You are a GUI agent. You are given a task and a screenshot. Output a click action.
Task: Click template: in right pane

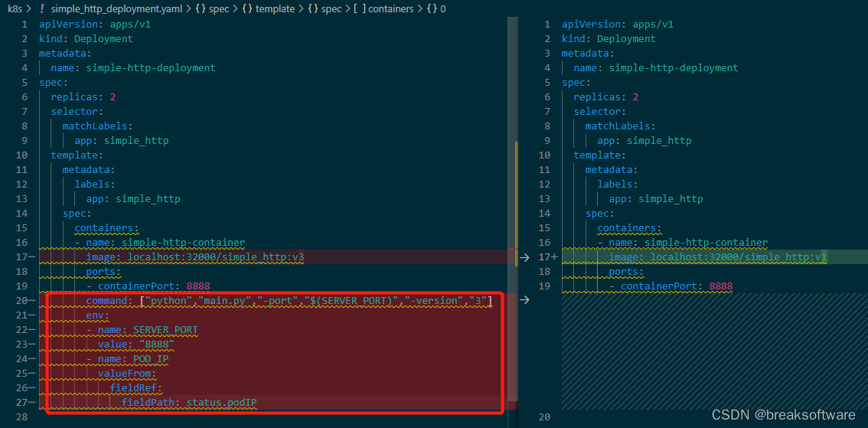tap(599, 155)
